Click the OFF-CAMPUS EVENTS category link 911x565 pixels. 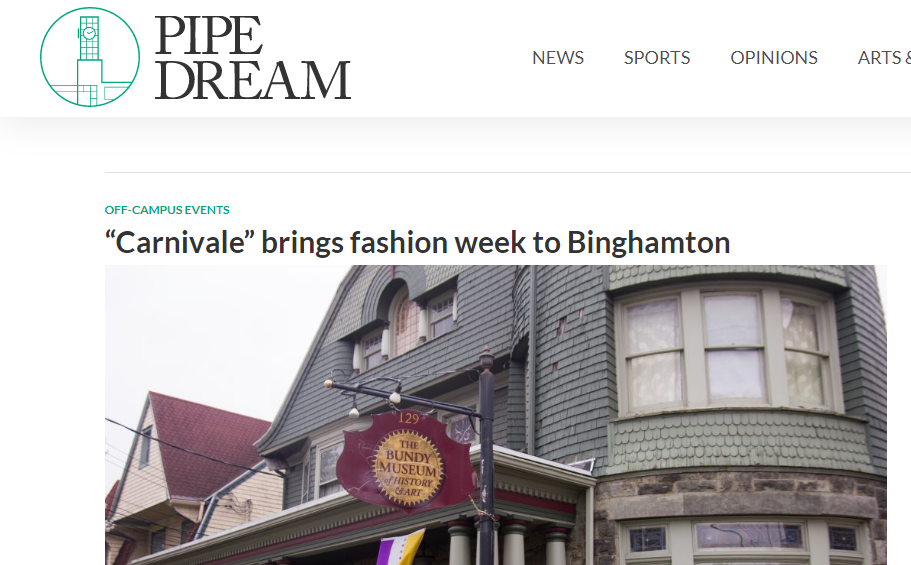[x=167, y=210]
